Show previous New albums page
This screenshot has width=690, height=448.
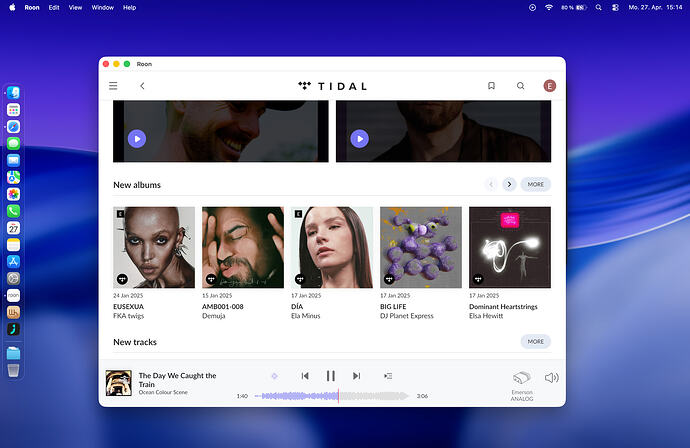[491, 184]
